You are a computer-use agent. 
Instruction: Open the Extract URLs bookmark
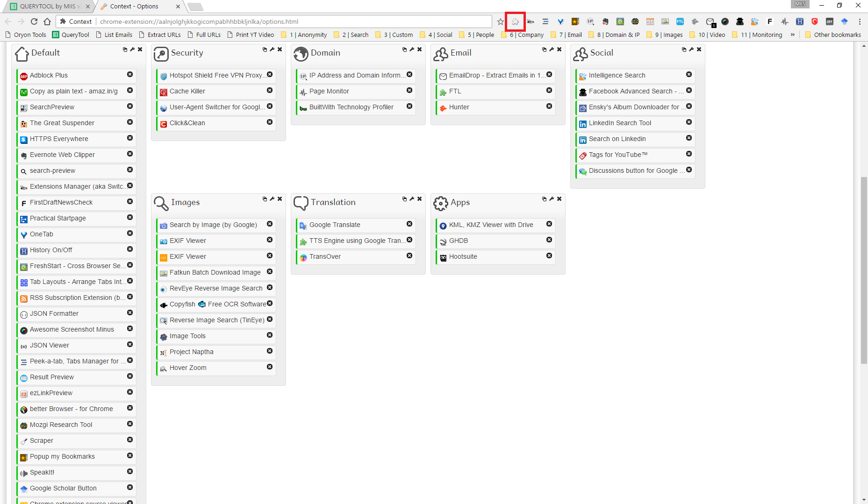click(x=160, y=35)
